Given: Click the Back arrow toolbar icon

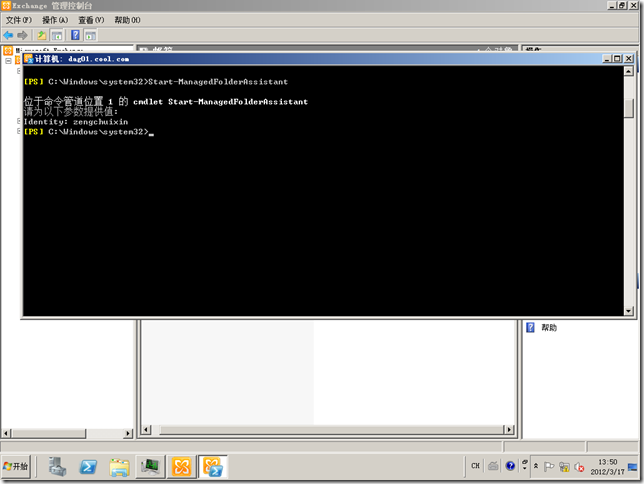Looking at the screenshot, I should (9, 35).
